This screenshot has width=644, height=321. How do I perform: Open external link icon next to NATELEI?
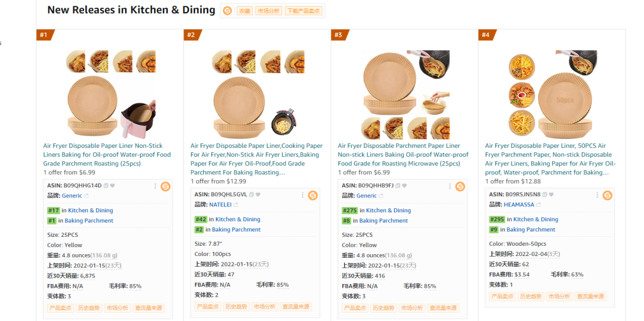234,205
